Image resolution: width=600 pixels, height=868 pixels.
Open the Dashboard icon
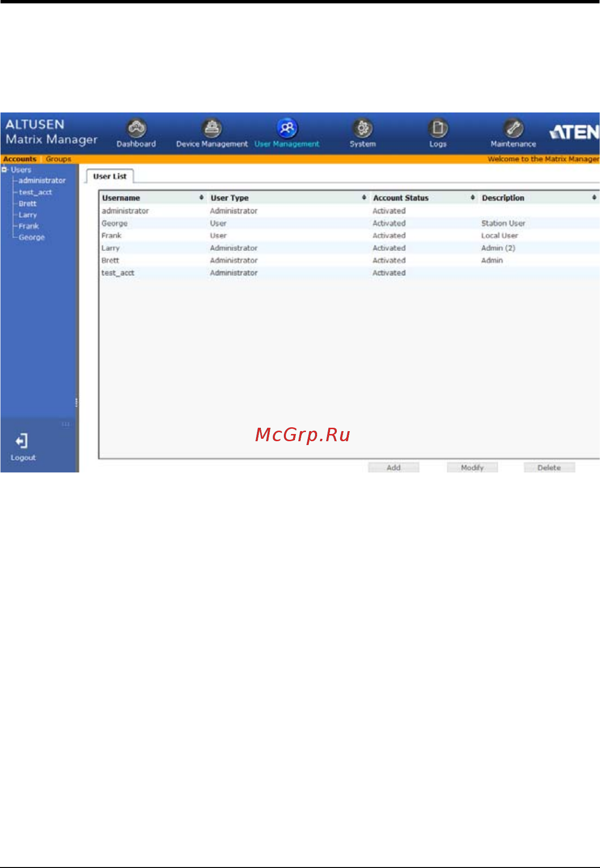(136, 128)
